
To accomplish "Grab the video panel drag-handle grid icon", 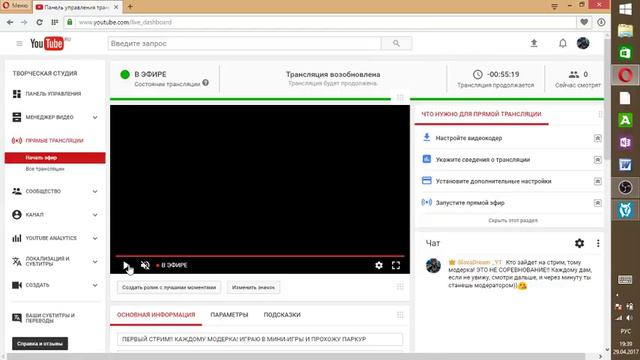I will 400,97.
